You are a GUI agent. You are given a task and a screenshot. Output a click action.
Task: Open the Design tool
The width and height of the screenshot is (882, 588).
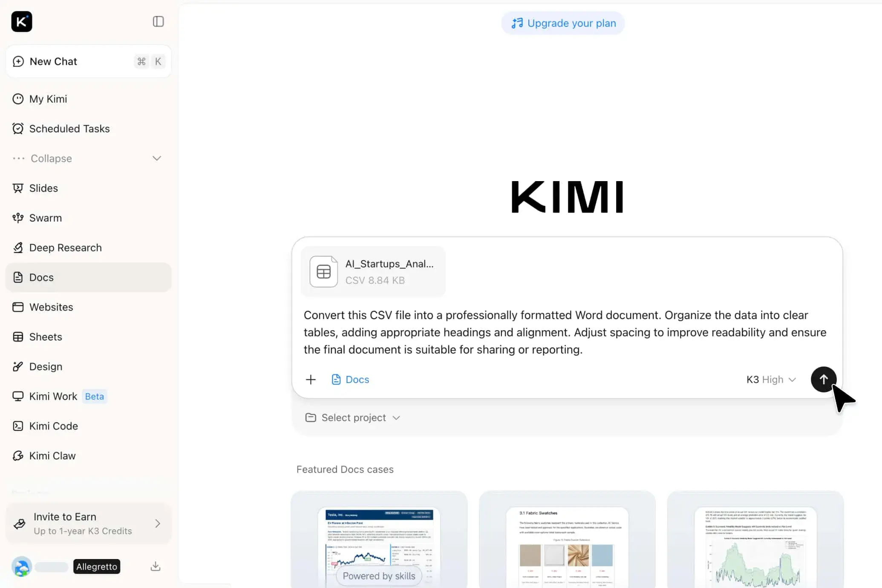coord(89,367)
